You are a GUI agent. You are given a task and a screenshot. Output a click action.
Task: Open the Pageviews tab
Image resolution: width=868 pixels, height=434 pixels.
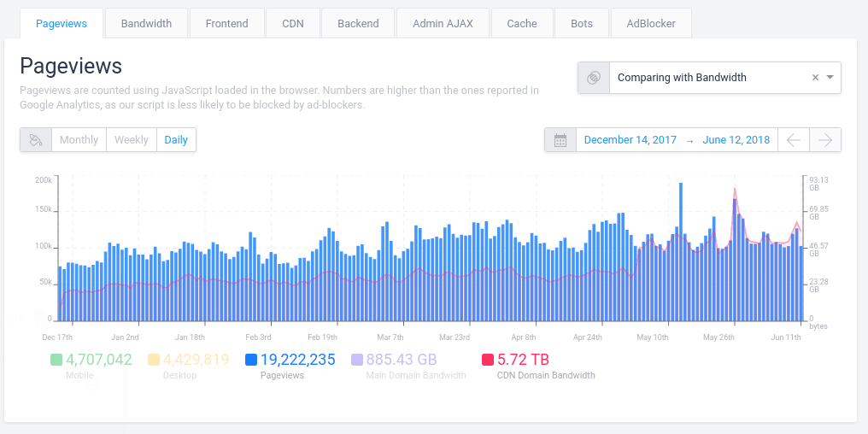click(62, 23)
